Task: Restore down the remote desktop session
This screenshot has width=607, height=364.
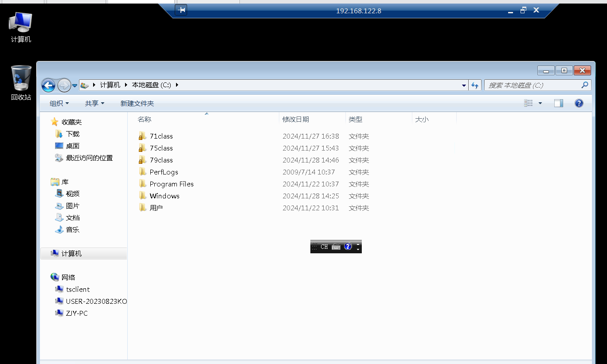Action: [523, 10]
